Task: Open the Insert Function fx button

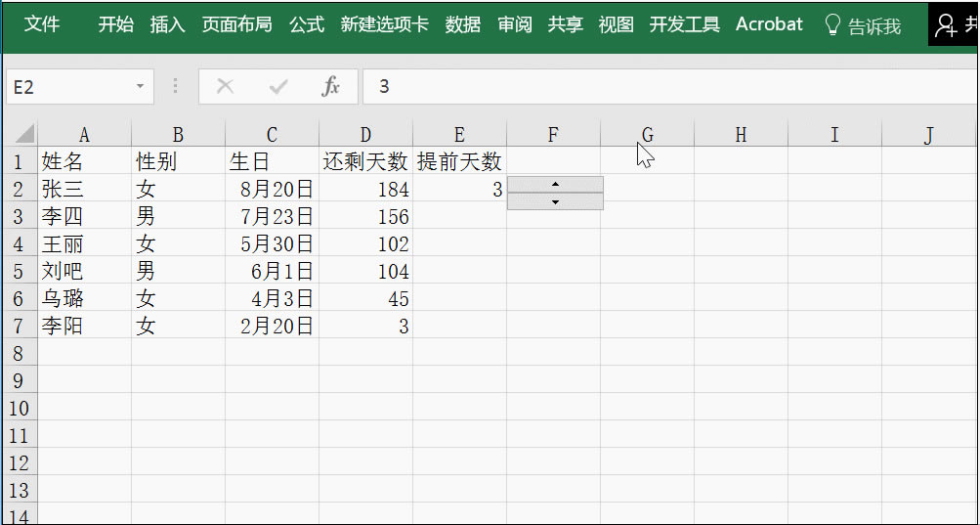Action: tap(330, 86)
